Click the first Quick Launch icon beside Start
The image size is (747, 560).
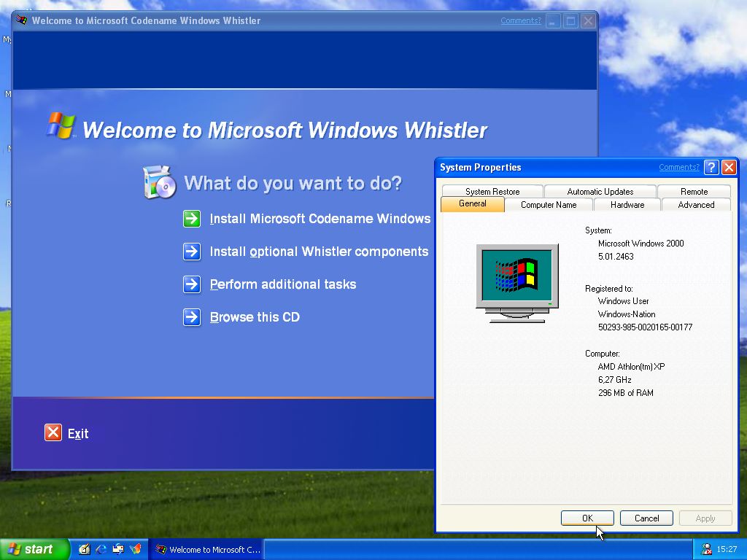tap(85, 549)
